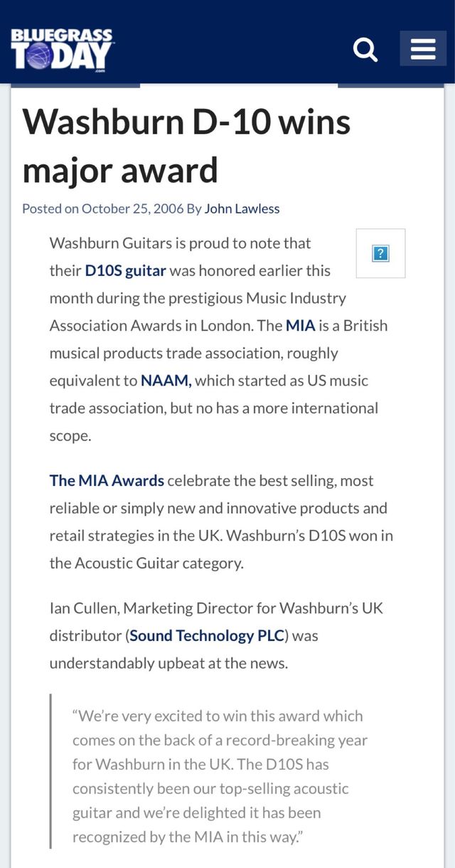Click the broken image question-mark placeholder
The width and height of the screenshot is (455, 868).
click(x=380, y=253)
